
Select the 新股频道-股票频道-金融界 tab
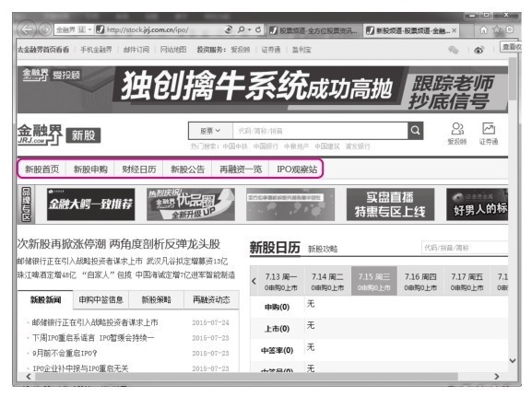click(x=408, y=30)
